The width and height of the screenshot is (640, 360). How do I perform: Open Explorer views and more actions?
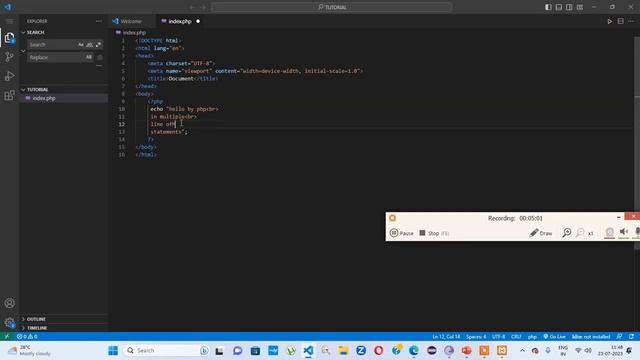tap(99, 21)
